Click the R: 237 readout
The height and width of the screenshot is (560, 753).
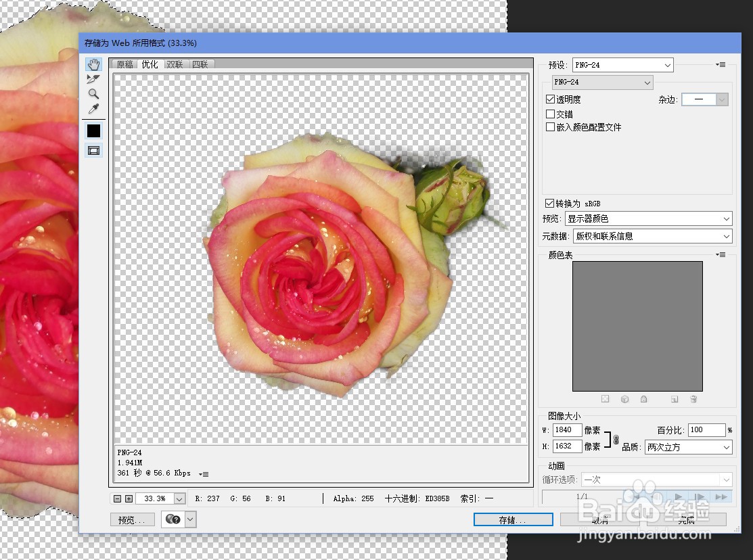[207, 499]
